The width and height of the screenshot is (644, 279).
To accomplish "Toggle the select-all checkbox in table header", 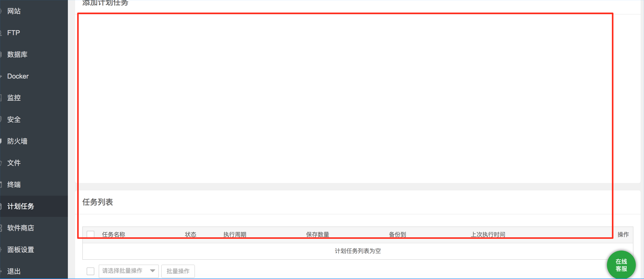I will coord(90,234).
